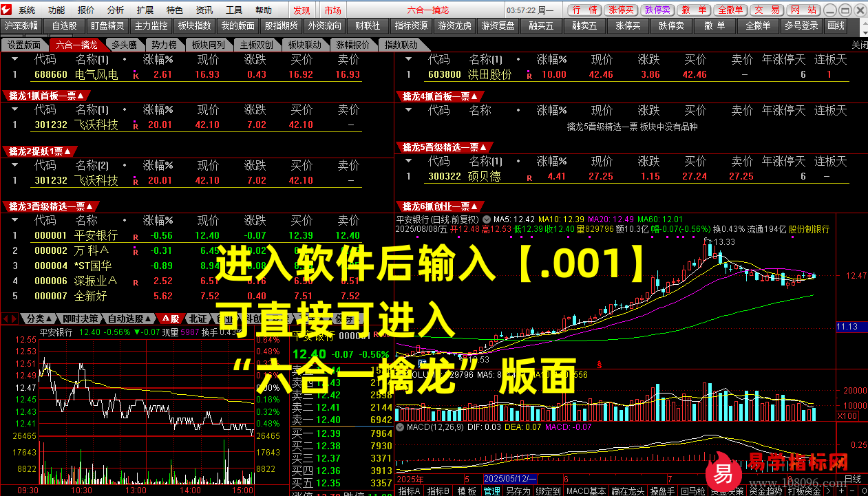Open the 分析 menu
Viewport: 868px width, 496px height.
coord(116,10)
